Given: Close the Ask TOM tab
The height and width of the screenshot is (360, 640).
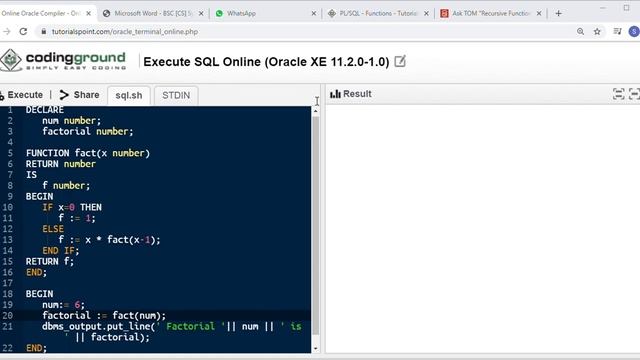Looking at the screenshot, I should pos(539,13).
